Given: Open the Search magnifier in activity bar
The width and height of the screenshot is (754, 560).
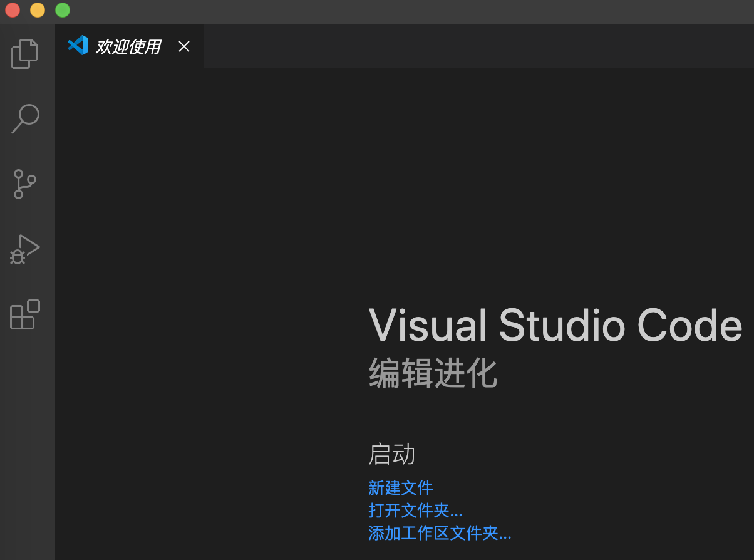Looking at the screenshot, I should click(x=26, y=118).
